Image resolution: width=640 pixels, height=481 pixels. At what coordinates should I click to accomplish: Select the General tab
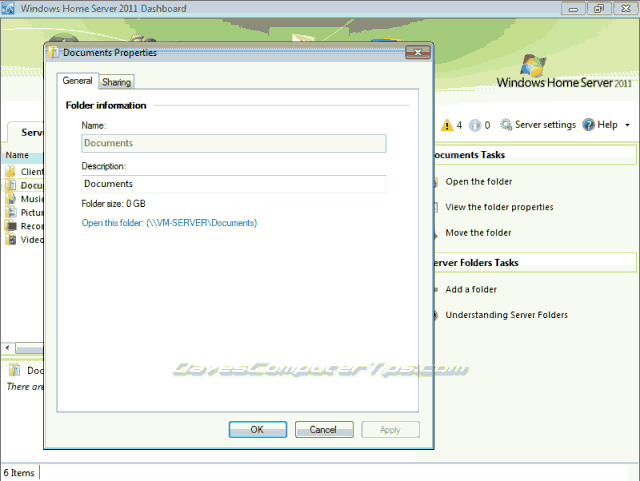78,81
